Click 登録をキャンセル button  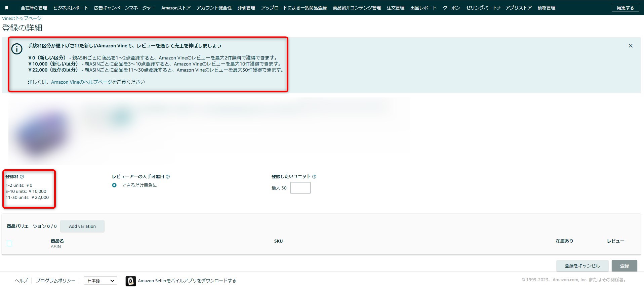(582, 266)
